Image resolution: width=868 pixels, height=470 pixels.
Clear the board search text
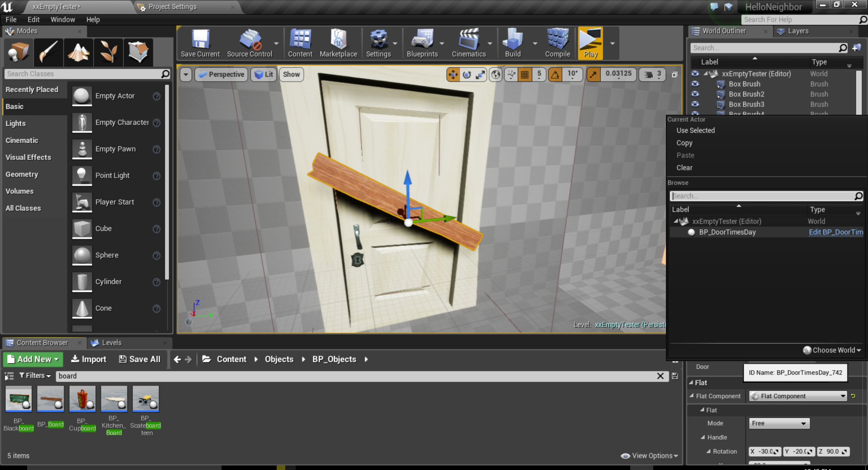point(660,376)
